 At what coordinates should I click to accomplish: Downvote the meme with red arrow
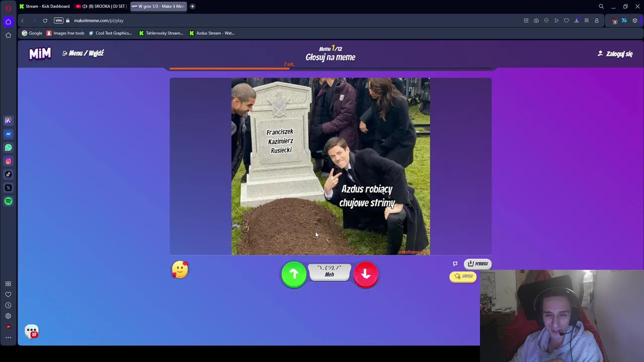click(366, 274)
